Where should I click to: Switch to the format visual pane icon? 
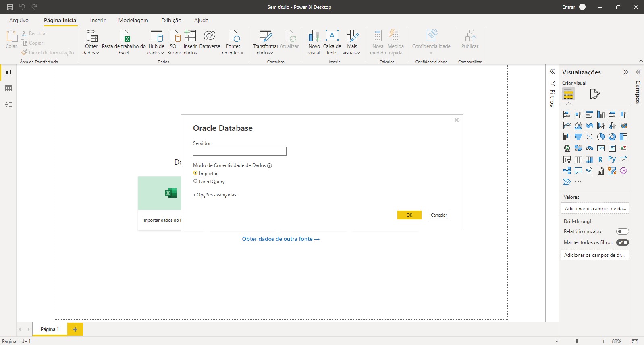[x=595, y=94]
